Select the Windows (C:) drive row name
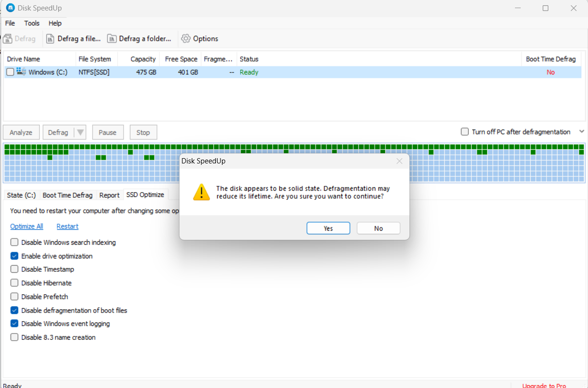Image resolution: width=588 pixels, height=388 pixels. coord(48,72)
